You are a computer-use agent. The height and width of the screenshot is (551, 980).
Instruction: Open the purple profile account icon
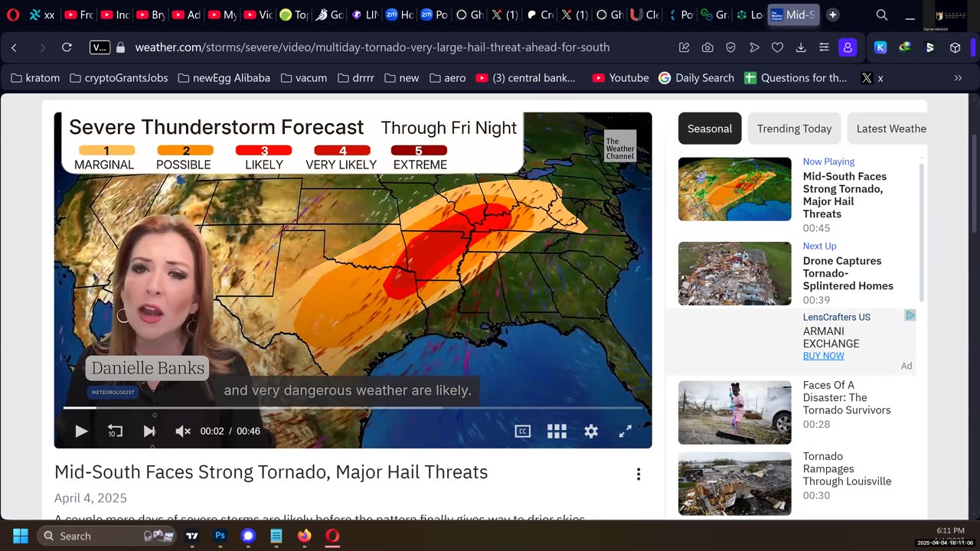click(x=848, y=47)
